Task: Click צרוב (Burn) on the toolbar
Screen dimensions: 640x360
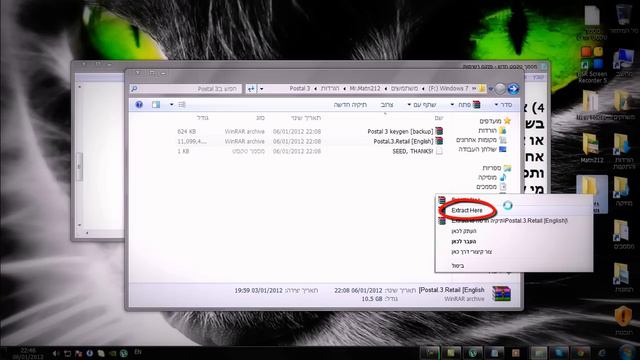Action: (387, 105)
